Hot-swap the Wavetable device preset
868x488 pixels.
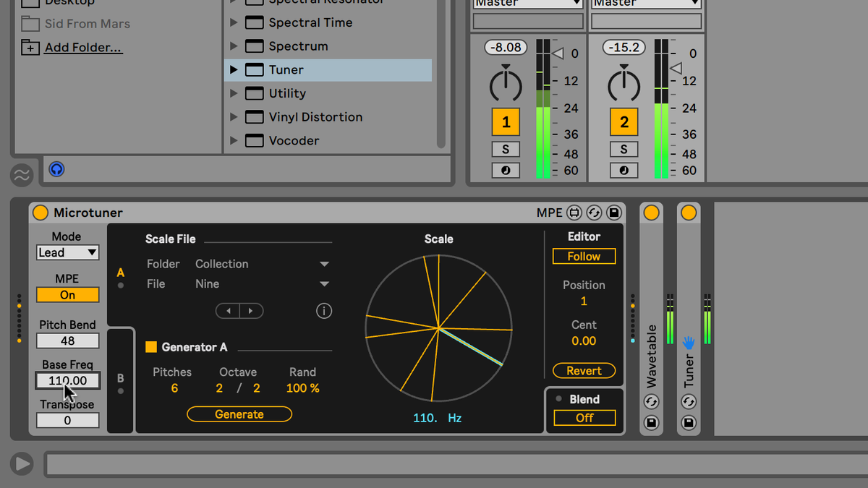pyautogui.click(x=651, y=401)
